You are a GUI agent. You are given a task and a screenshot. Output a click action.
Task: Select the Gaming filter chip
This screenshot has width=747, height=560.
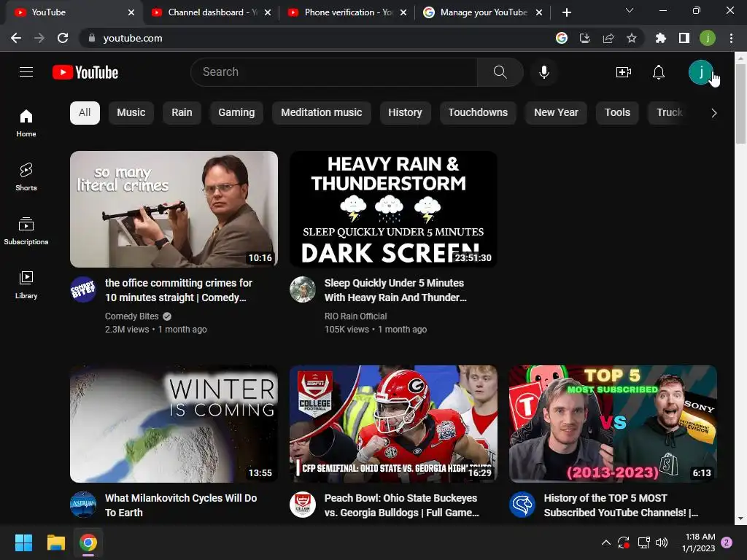236,113
